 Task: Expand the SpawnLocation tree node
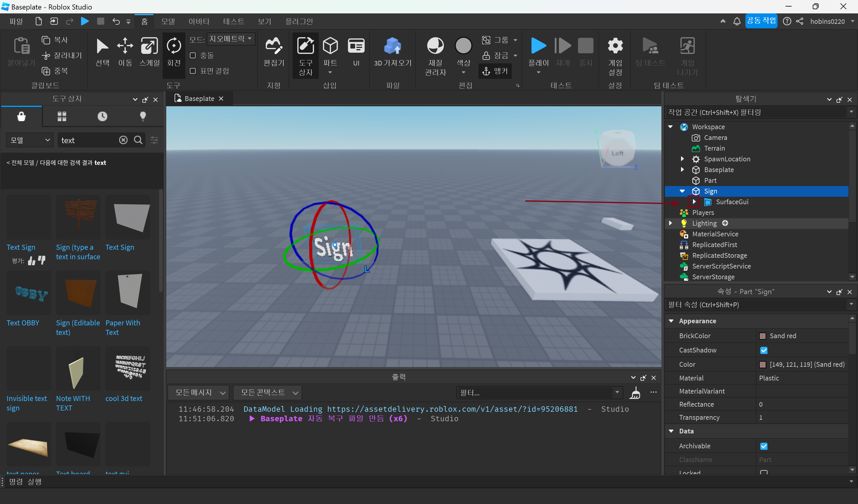[682, 159]
